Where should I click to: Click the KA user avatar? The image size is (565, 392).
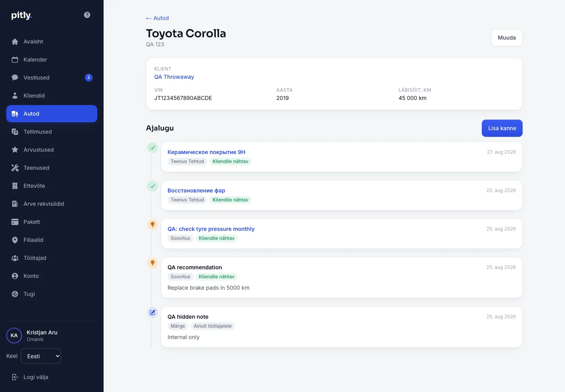pos(14,336)
